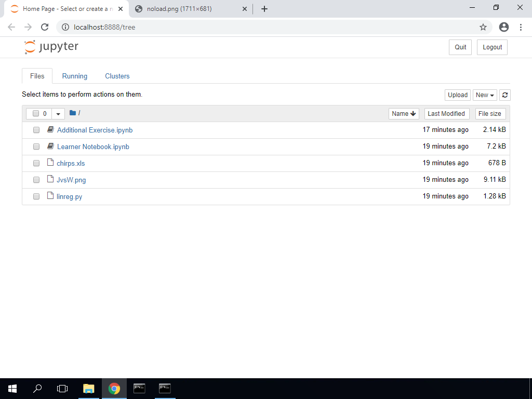Select the Home Page browser tab
This screenshot has height=399, width=532.
point(67,9)
